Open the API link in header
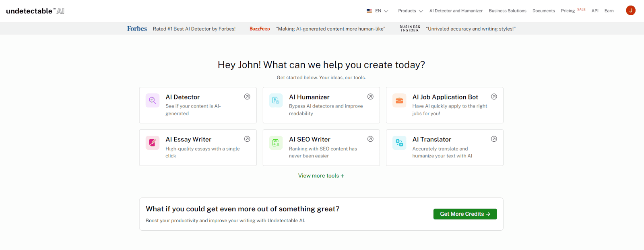Viewport: 644px width, 250px height. click(x=594, y=11)
